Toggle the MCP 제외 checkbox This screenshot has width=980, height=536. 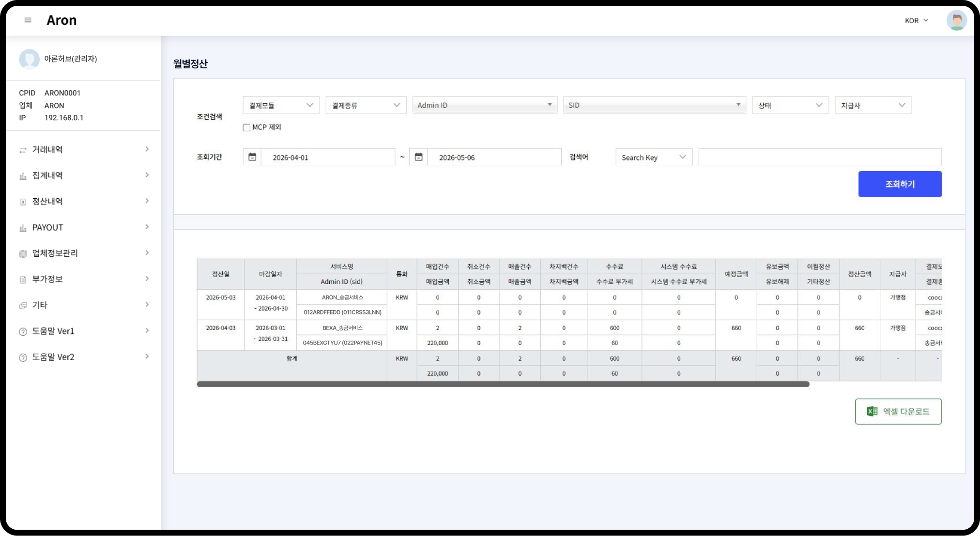246,127
